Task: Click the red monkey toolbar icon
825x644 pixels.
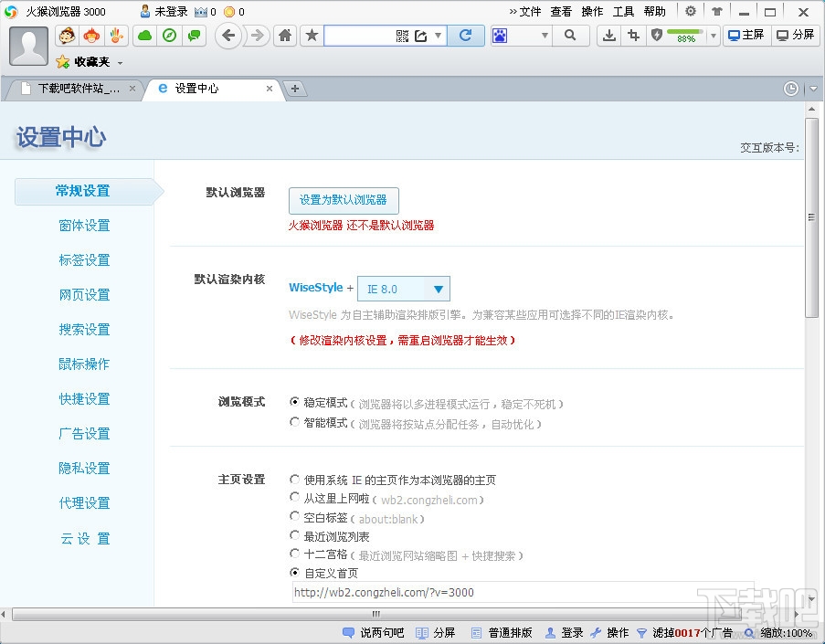Action: [x=92, y=36]
